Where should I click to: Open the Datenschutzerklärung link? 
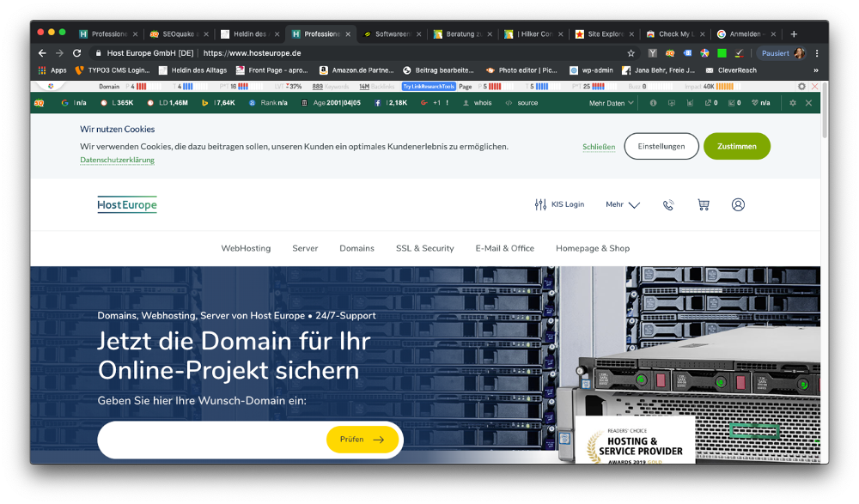tap(117, 160)
